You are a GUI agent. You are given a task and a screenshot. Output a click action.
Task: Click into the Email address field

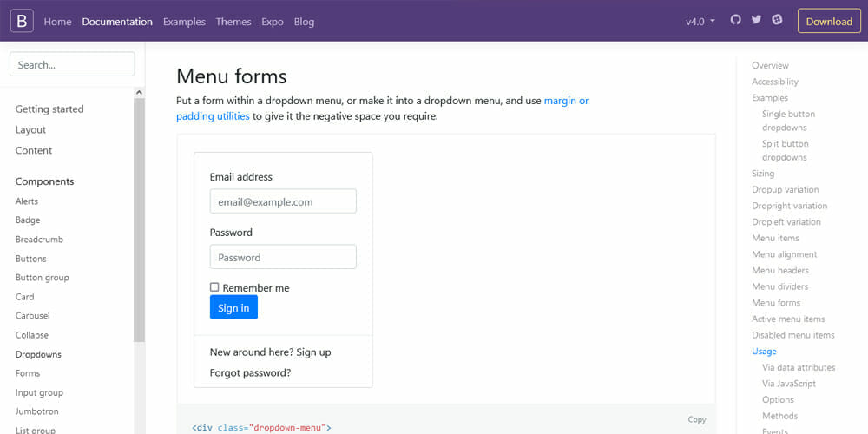[x=283, y=201]
